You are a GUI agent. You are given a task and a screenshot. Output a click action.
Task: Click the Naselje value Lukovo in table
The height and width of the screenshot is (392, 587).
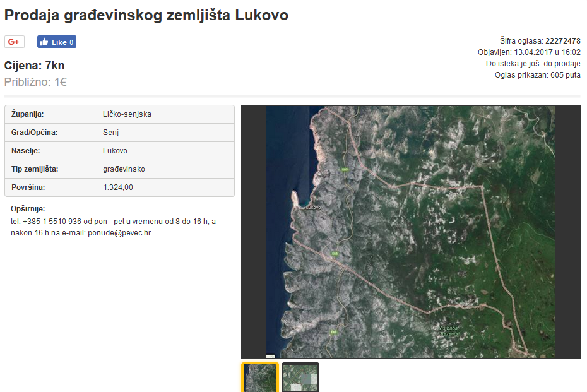point(115,151)
